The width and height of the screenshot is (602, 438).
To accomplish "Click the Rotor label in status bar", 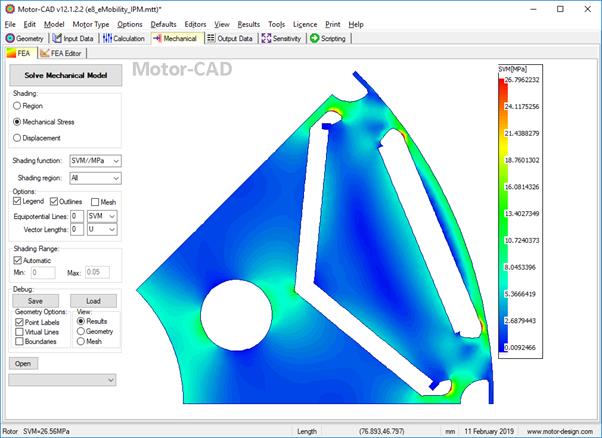I will pos(10,431).
